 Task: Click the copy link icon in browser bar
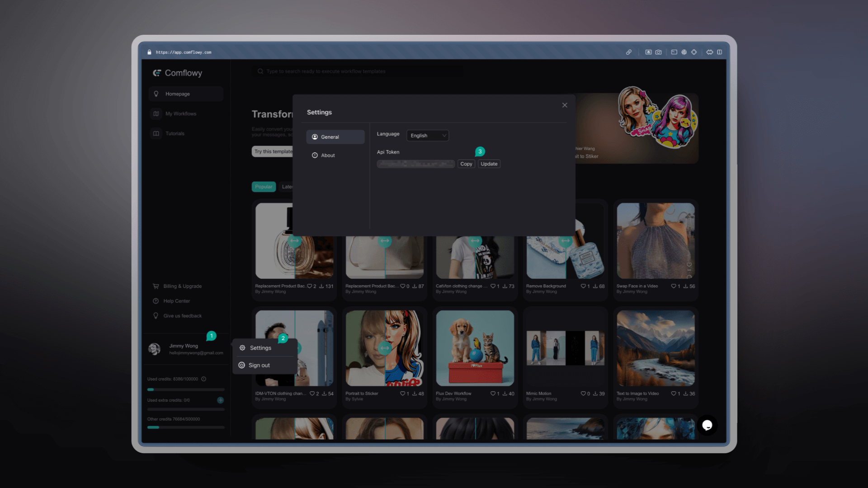click(x=629, y=52)
